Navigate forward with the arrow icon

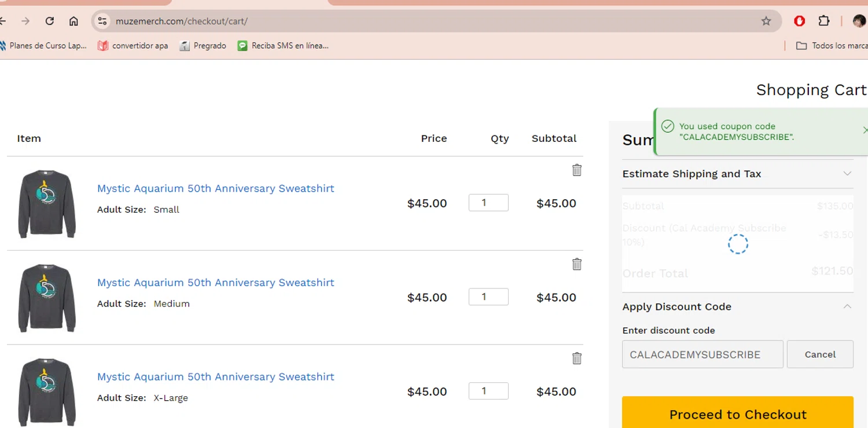pyautogui.click(x=25, y=21)
